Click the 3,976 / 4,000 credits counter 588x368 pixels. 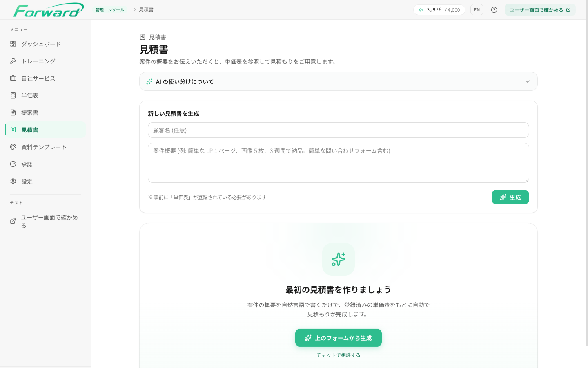[439, 10]
